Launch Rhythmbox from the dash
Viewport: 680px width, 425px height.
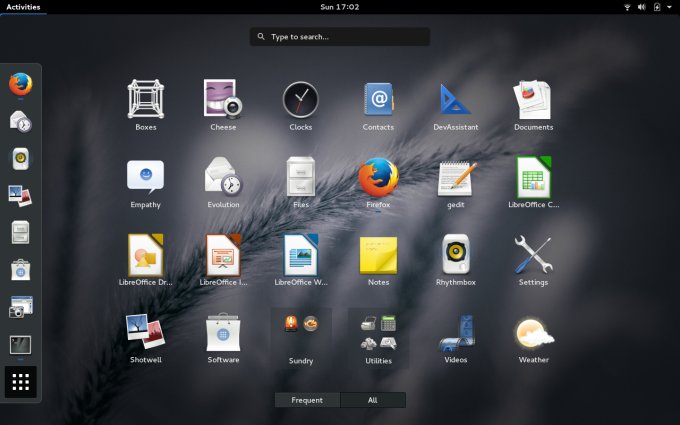click(20, 158)
